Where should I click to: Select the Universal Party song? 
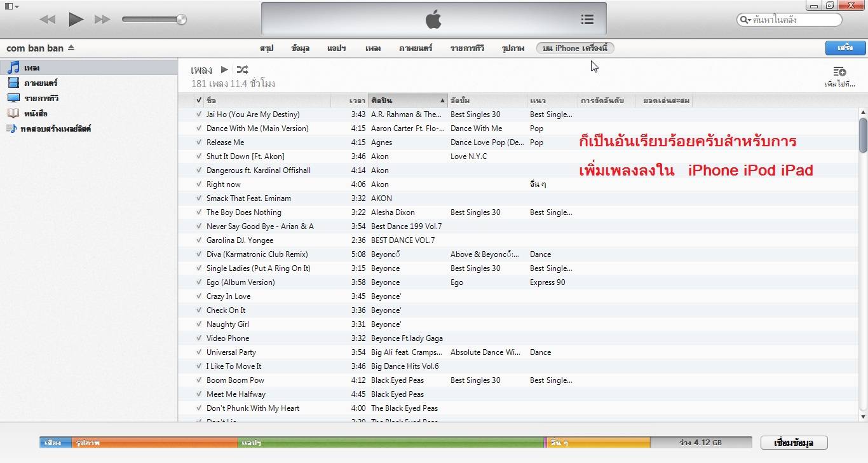click(518, 352)
